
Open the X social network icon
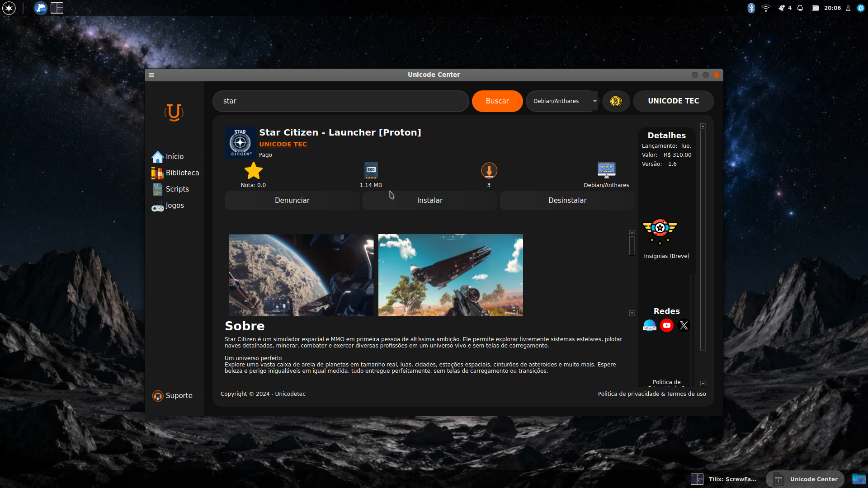pos(684,325)
